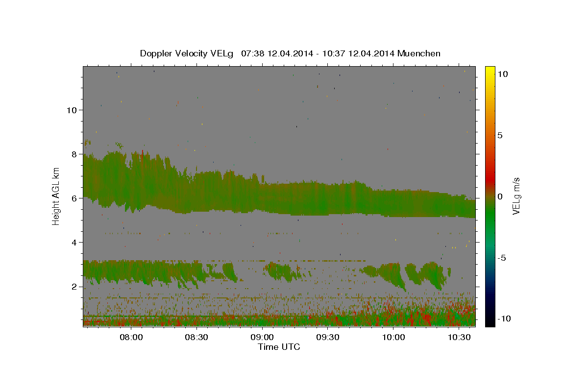Click the start date '07:38 12.04.2014' in title

tap(276, 53)
